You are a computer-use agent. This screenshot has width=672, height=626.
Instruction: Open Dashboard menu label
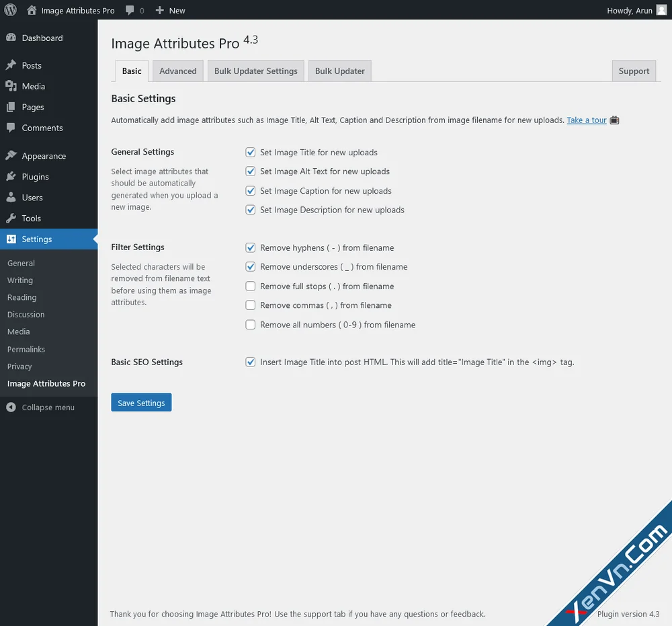pyautogui.click(x=42, y=38)
